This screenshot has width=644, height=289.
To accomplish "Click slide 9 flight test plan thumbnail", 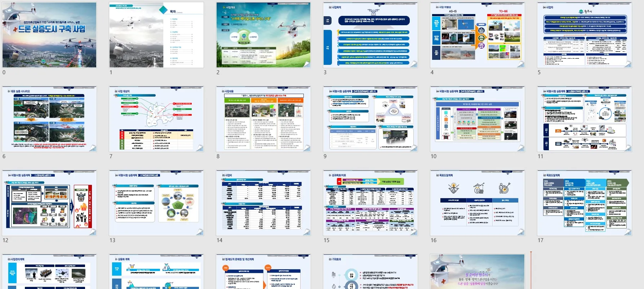I will tap(370, 119).
